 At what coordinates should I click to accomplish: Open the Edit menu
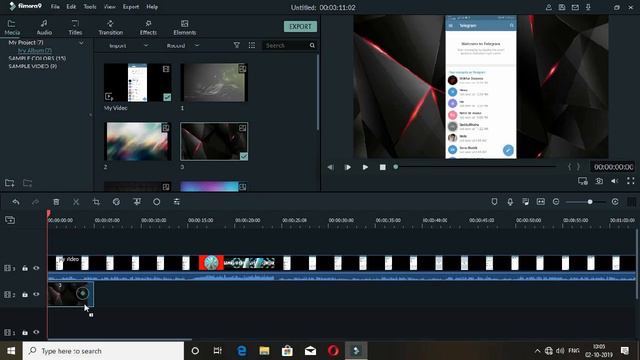tap(71, 7)
